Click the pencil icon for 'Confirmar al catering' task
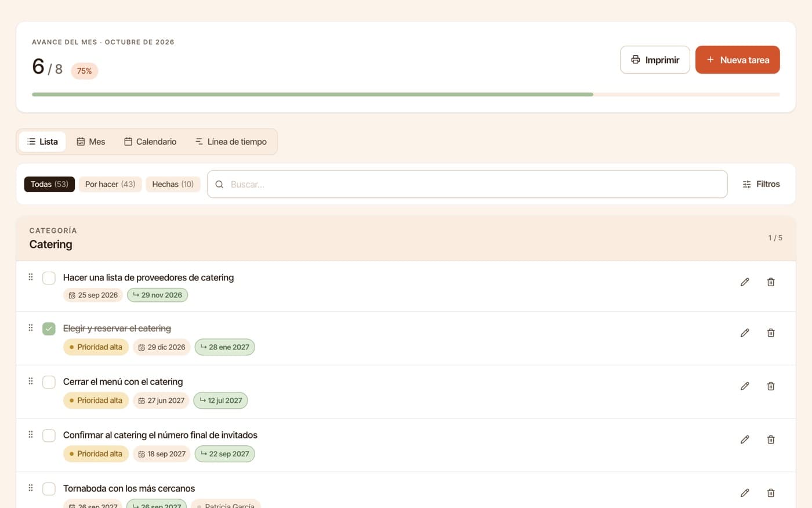The width and height of the screenshot is (812, 508). 745,440
